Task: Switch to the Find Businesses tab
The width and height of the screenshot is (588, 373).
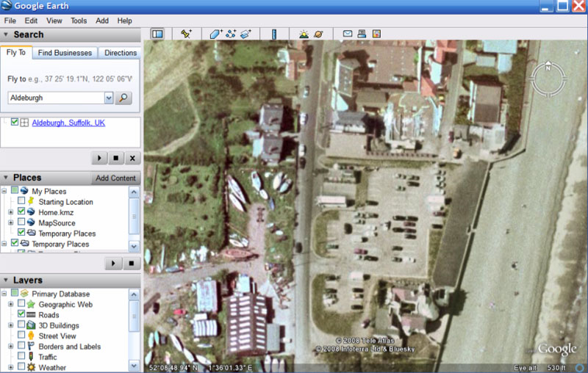Action: (65, 53)
